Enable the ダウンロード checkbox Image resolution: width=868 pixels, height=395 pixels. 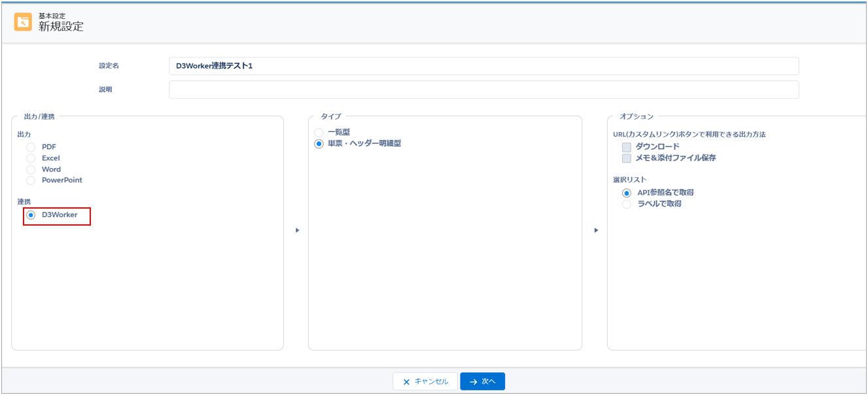[627, 147]
